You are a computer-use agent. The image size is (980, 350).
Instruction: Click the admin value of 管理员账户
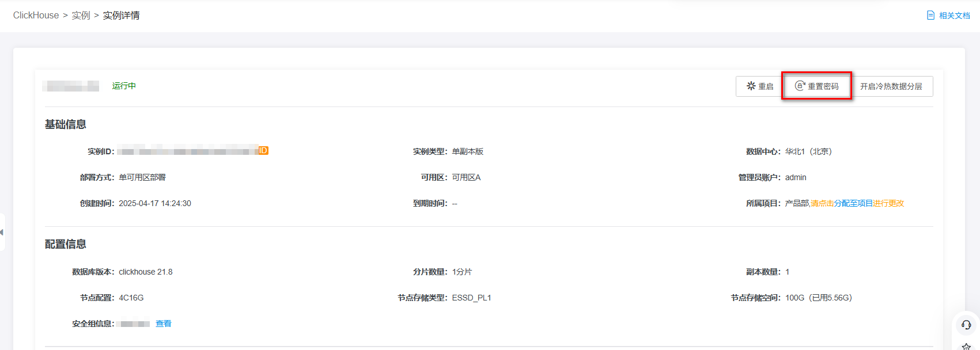(x=796, y=177)
